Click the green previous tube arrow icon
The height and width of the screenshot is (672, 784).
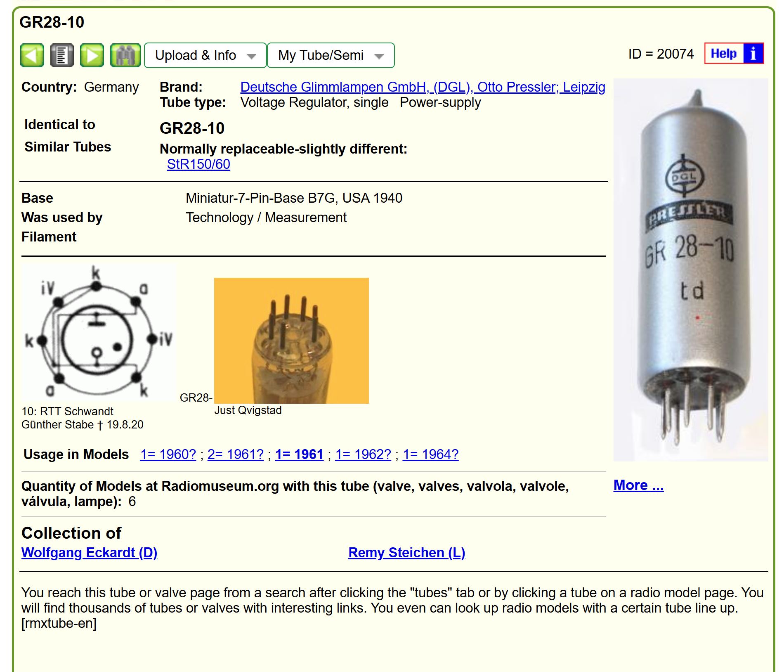pyautogui.click(x=32, y=55)
